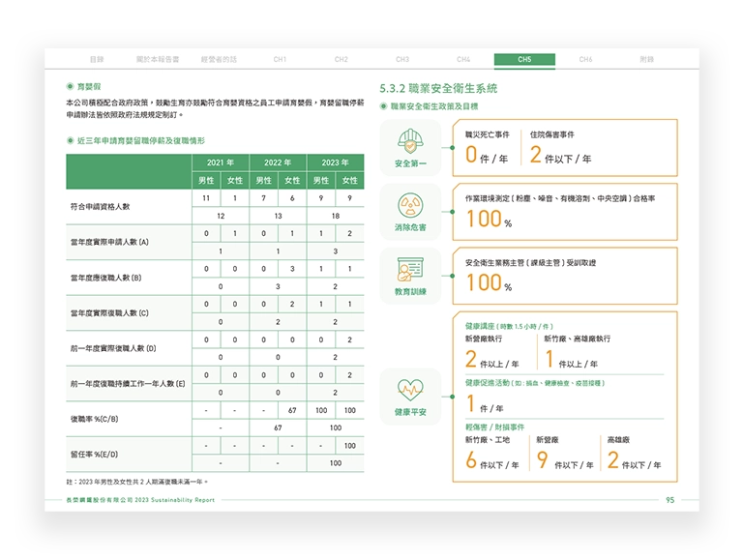This screenshot has width=743, height=560.
Task: Select the CH3 tab
Action: (401, 59)
